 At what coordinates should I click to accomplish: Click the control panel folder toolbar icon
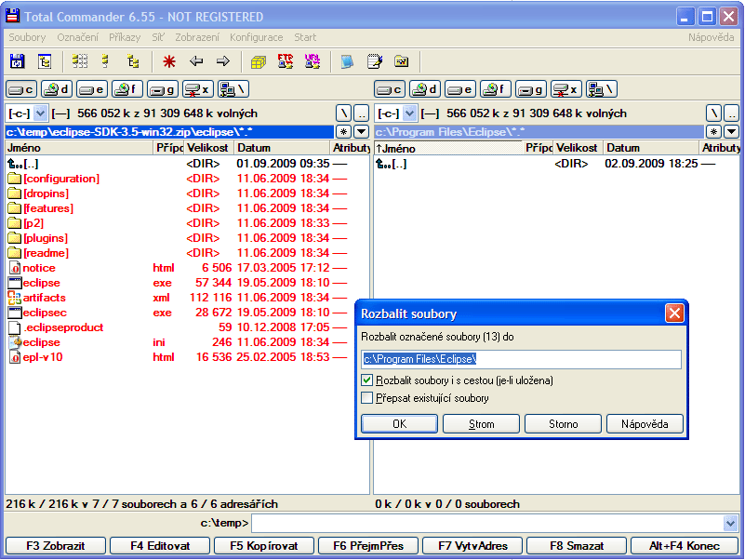tap(402, 61)
